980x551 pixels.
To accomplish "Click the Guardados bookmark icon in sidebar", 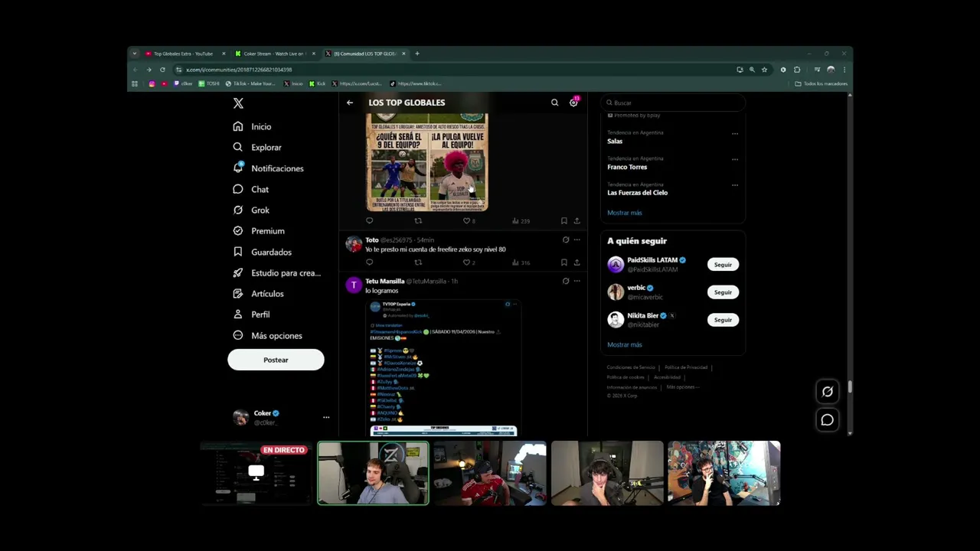I will coord(238,252).
